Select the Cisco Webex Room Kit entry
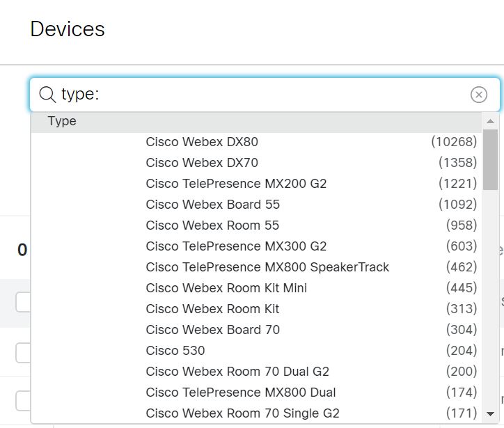This screenshot has width=504, height=428. coord(256,309)
